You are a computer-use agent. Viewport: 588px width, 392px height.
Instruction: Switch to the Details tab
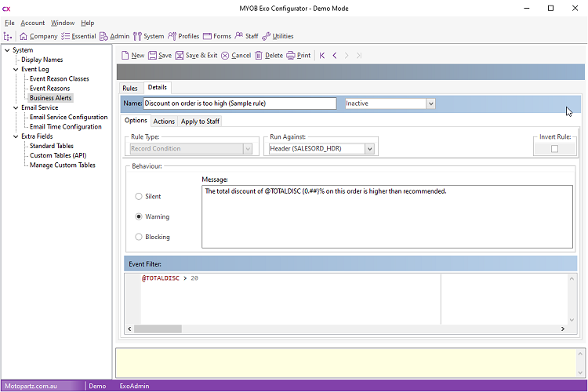(157, 87)
